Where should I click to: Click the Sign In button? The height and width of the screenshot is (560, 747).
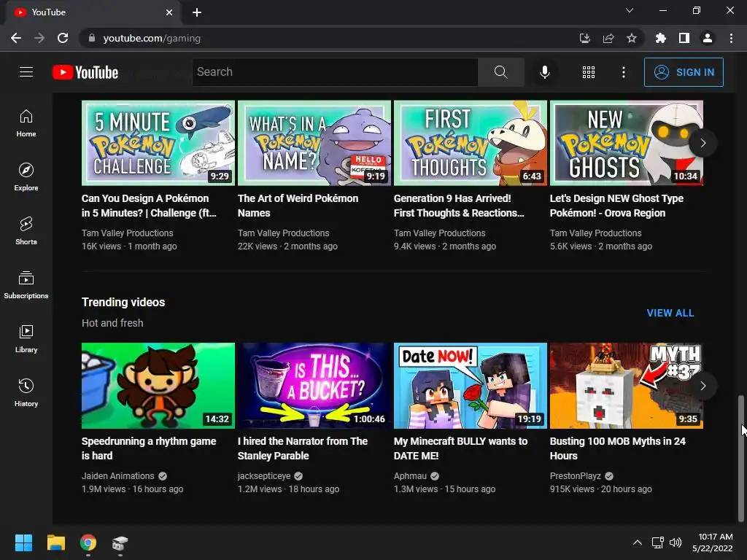pos(684,72)
